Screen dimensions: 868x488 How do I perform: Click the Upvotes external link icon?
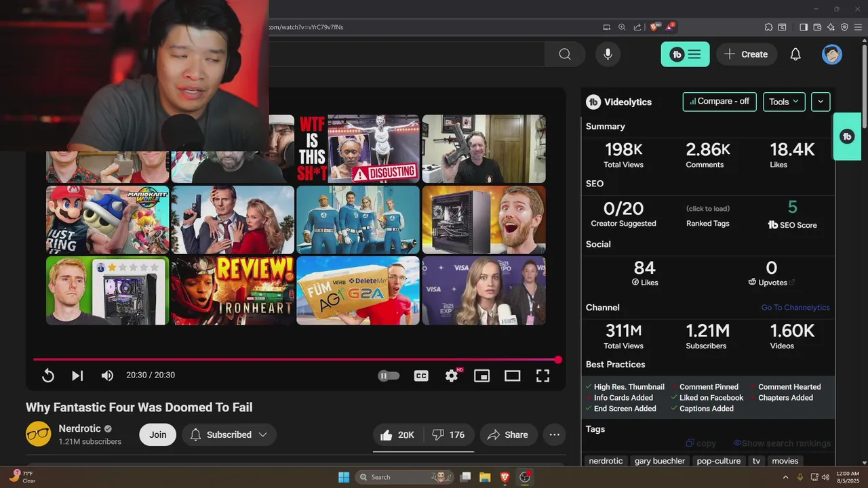[792, 283]
